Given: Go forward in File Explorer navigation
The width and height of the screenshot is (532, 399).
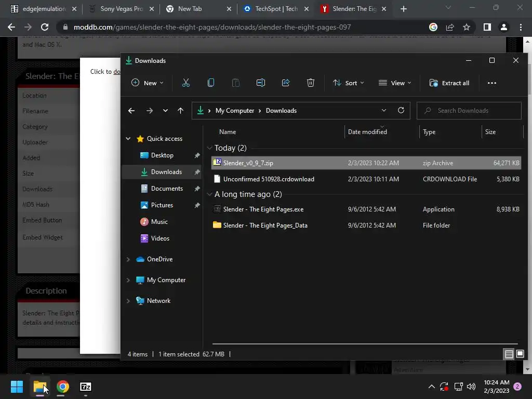Looking at the screenshot, I should click(x=149, y=111).
